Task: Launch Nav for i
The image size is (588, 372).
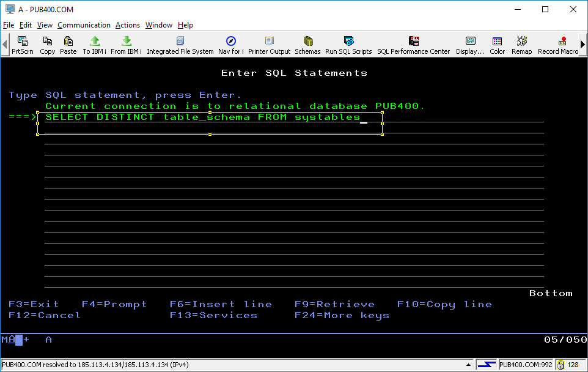Action: pos(230,43)
